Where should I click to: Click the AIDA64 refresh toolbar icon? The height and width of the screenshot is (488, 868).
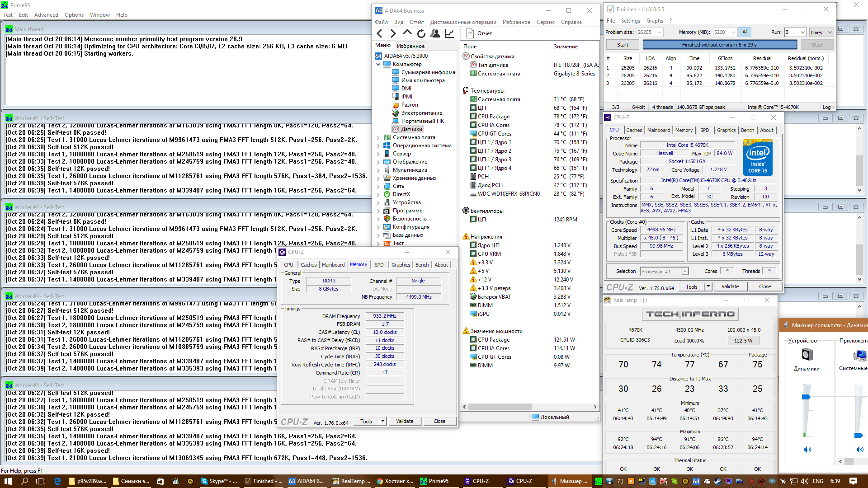pos(421,33)
